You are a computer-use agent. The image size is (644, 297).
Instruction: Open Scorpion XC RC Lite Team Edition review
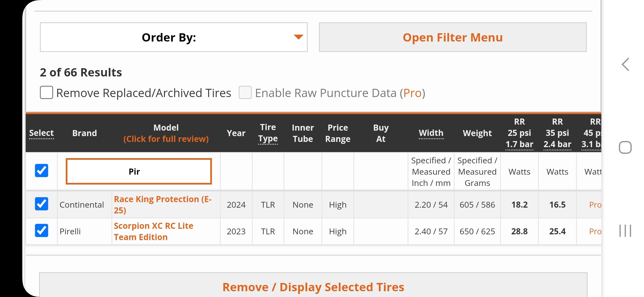click(x=154, y=231)
